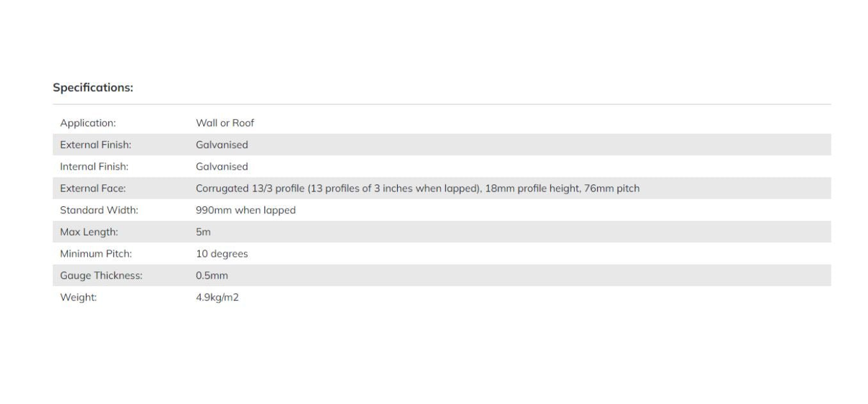The image size is (868, 404).
Task: Click the Standard Width label
Action: tap(99, 210)
